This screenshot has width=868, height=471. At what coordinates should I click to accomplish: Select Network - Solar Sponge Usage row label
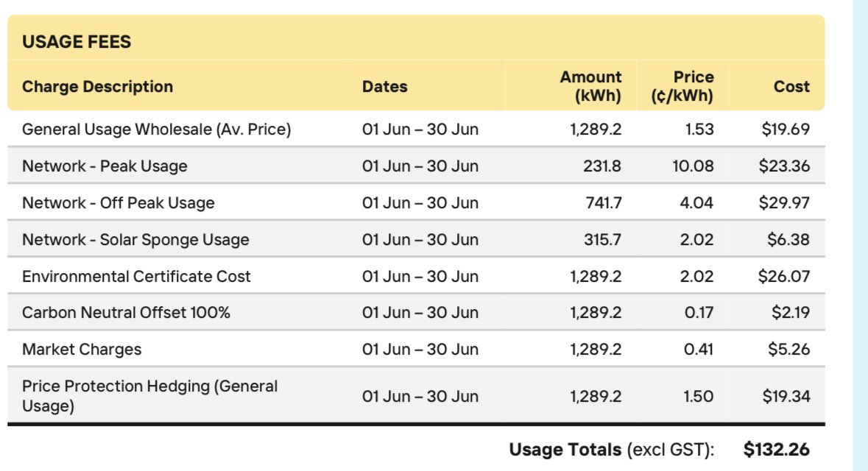[135, 240]
